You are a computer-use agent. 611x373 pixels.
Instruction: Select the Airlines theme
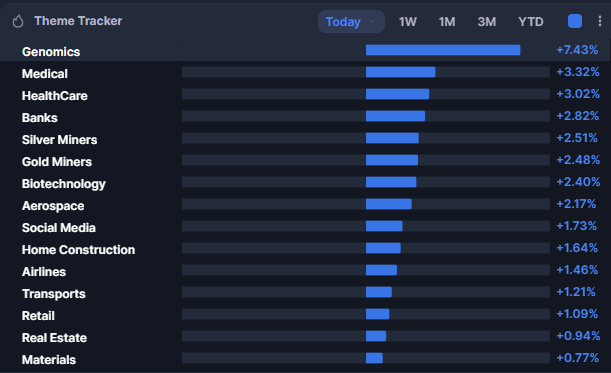44,272
